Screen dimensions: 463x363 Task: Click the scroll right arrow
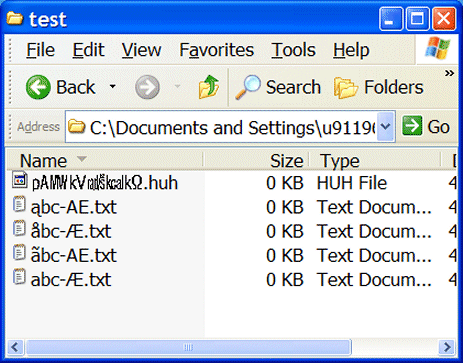click(447, 348)
